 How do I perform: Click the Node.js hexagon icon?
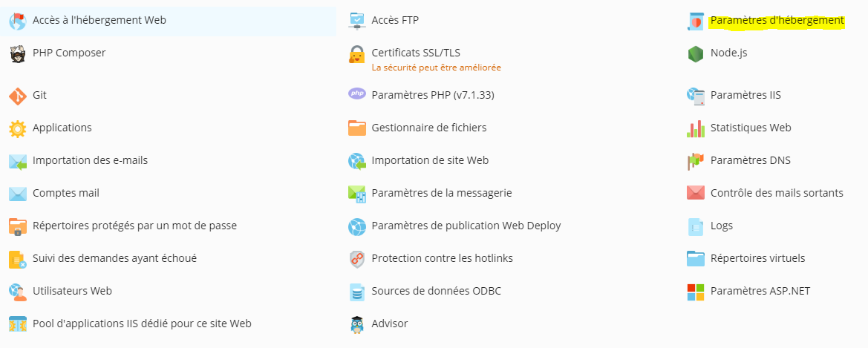695,53
